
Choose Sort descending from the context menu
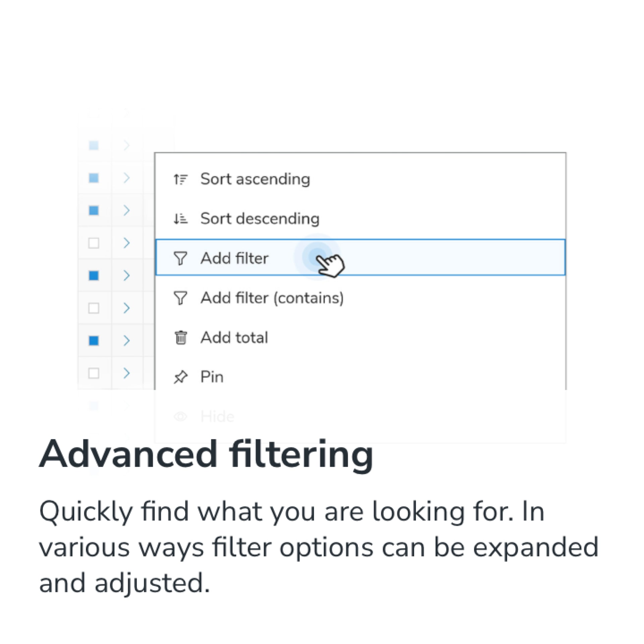point(361,219)
